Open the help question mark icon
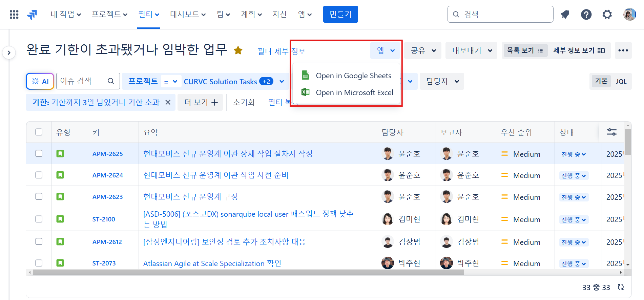This screenshot has width=644, height=300. point(586,14)
